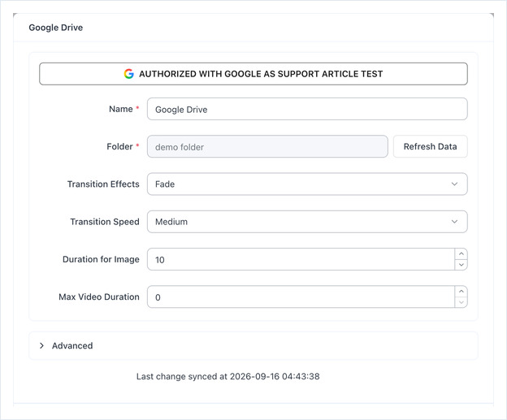The height and width of the screenshot is (420, 507).
Task: Decrease Max Video Duration with down arrow
Action: [461, 302]
